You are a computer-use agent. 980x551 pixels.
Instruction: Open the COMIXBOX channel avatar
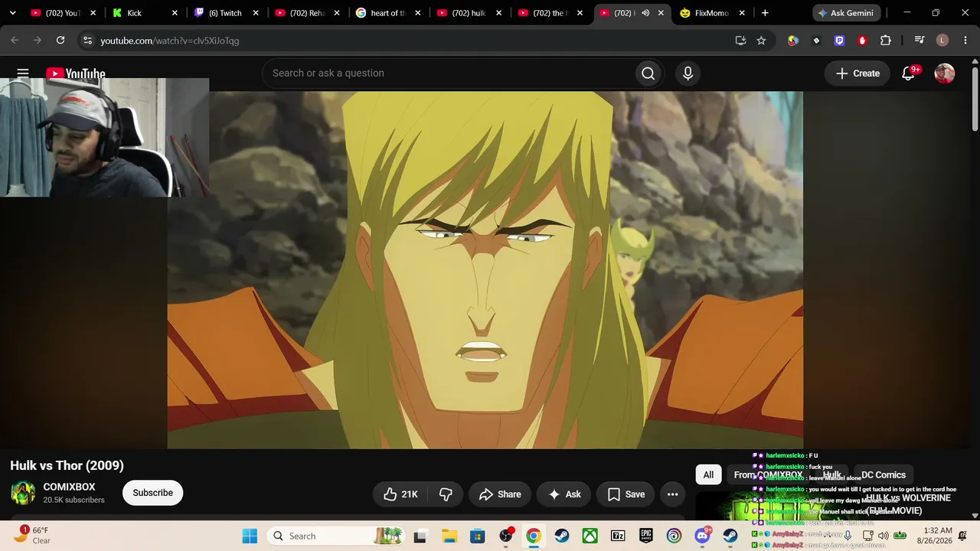tap(23, 493)
